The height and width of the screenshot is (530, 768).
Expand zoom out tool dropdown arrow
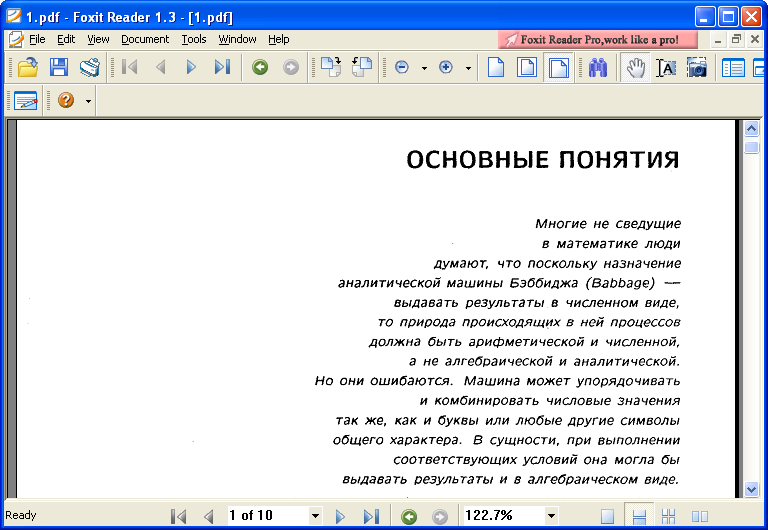424,69
